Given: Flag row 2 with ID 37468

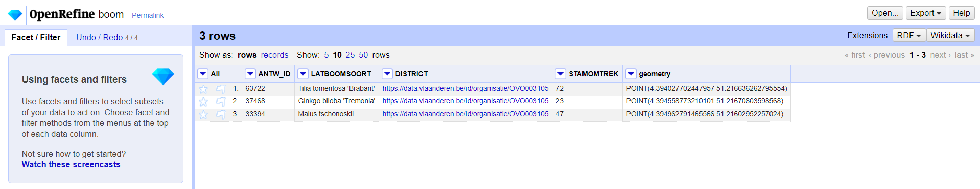Looking at the screenshot, I should coord(221,101).
